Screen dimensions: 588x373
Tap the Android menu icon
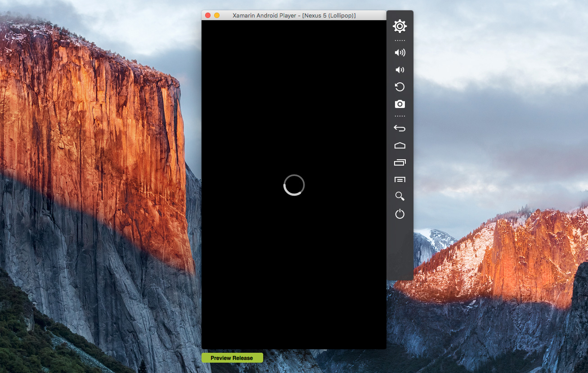point(399,180)
